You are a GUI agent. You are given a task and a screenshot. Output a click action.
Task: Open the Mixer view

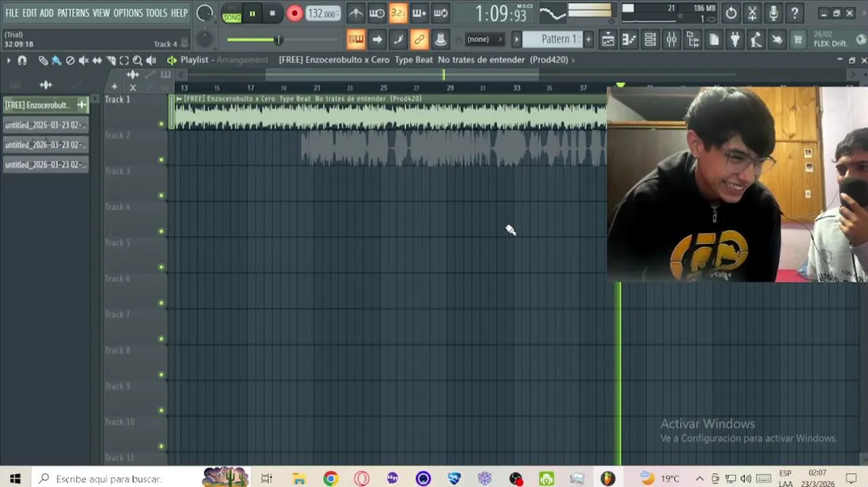(x=671, y=40)
